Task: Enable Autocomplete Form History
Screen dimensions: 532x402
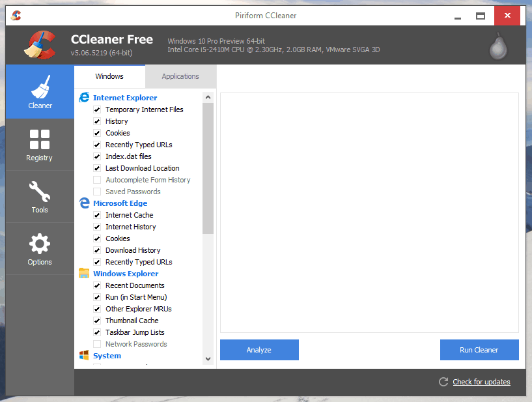Action: [97, 180]
